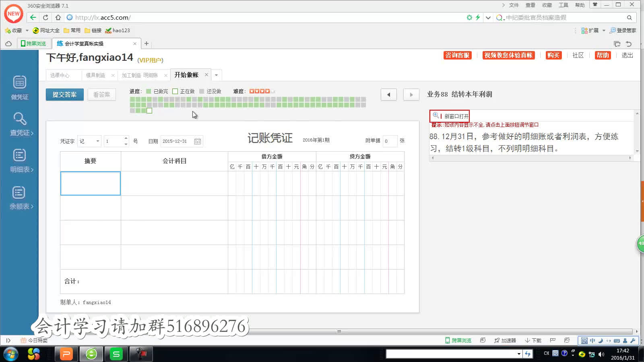The height and width of the screenshot is (362, 644).
Task: Click the 新窗口打开 button
Action: [450, 116]
